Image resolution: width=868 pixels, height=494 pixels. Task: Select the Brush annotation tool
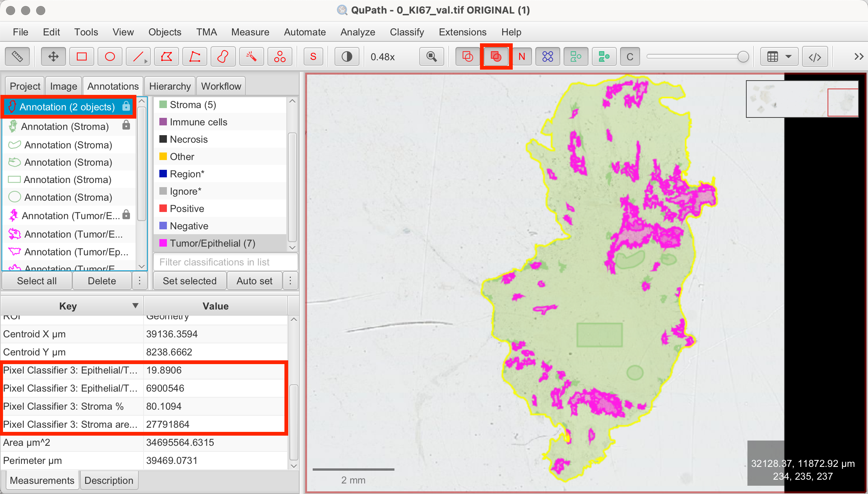click(223, 57)
